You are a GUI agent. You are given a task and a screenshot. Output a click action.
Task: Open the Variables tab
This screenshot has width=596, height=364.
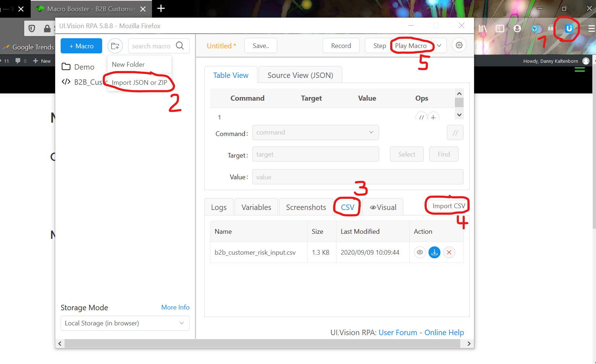point(256,207)
